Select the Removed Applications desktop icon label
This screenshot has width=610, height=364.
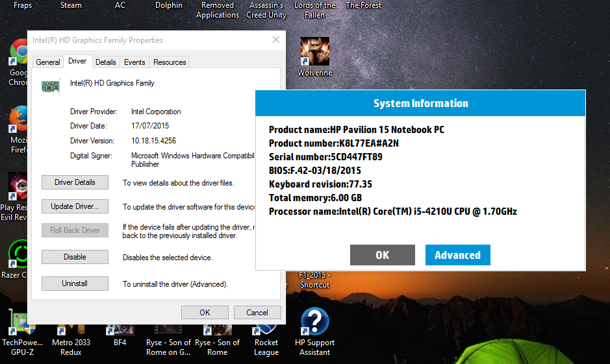(x=218, y=10)
